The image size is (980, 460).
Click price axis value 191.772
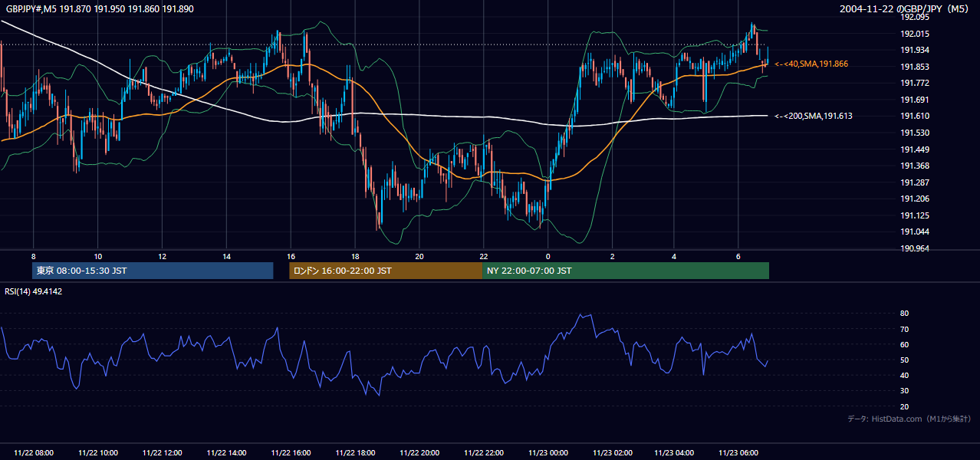915,83
